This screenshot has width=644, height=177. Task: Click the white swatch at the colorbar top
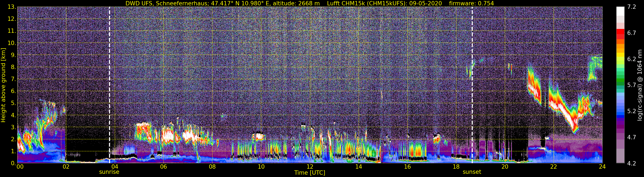620,11
